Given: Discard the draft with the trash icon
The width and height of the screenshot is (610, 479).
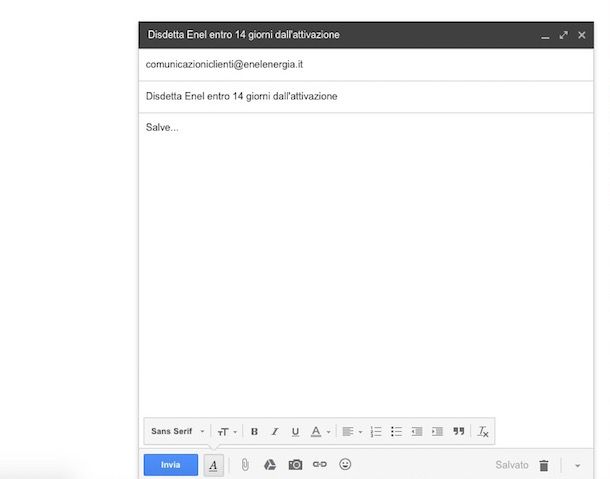Looking at the screenshot, I should click(544, 465).
